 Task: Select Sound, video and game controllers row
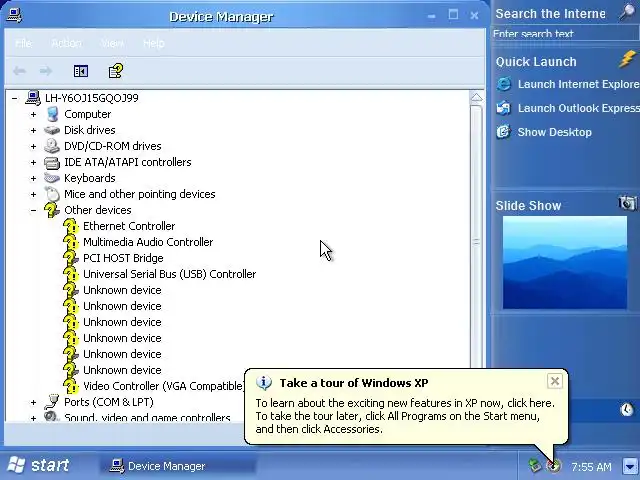(147, 417)
